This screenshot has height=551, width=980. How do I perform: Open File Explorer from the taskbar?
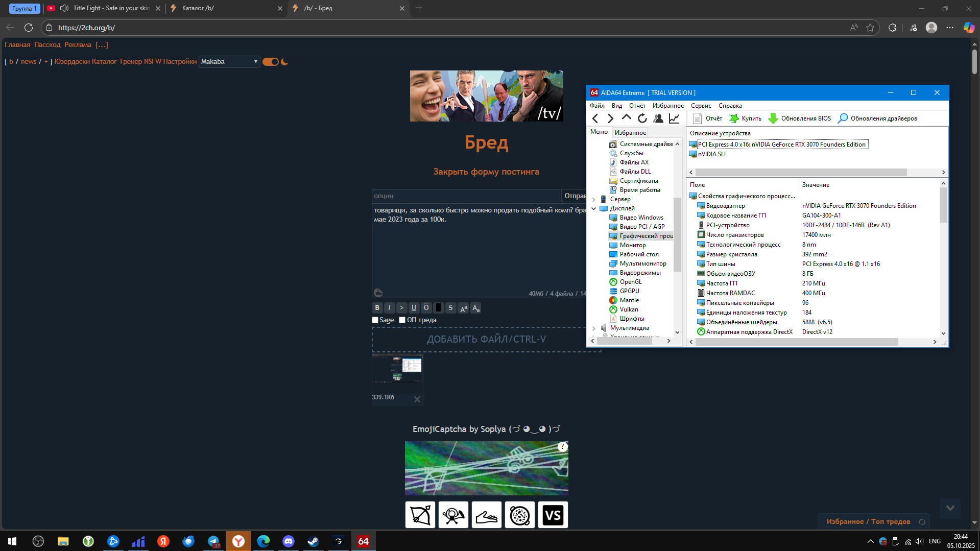[63, 541]
